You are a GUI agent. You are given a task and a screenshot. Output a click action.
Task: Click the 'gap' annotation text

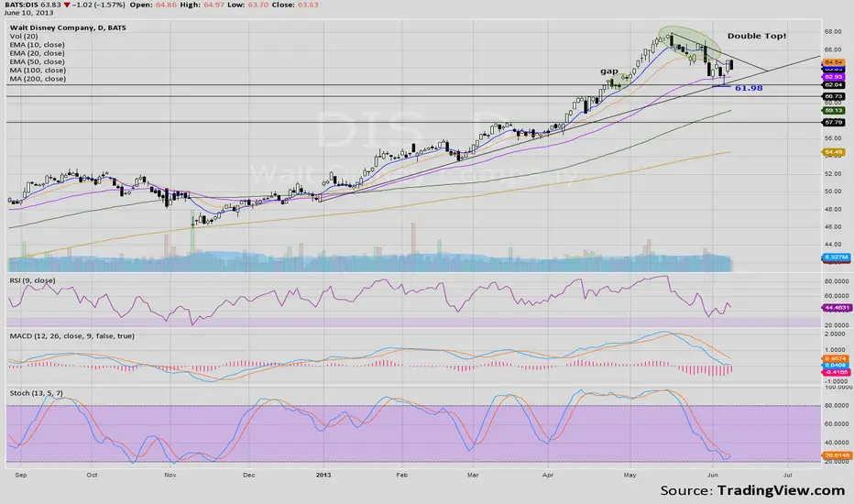(609, 71)
